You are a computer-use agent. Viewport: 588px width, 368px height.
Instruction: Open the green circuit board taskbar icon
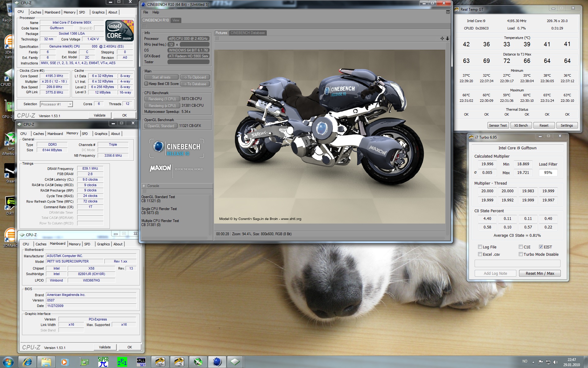84,362
